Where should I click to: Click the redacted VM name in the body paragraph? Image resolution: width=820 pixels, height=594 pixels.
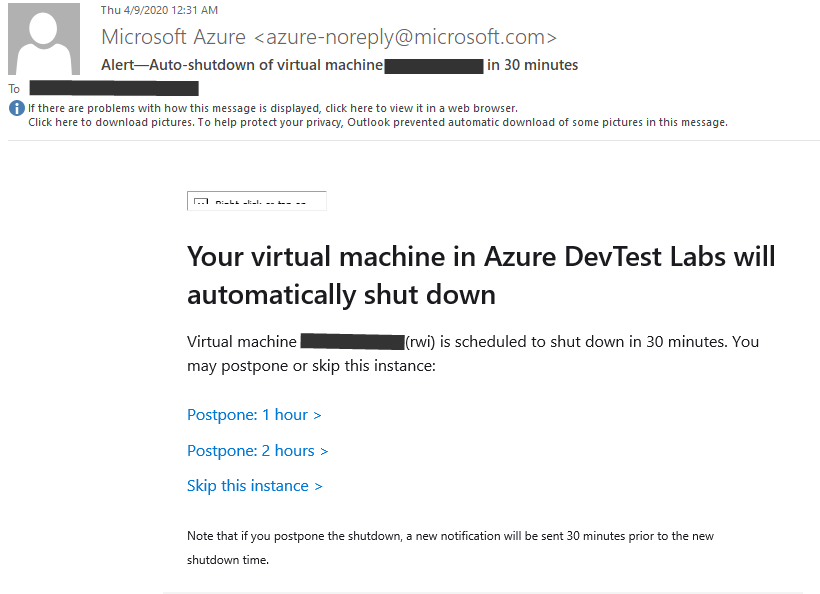[x=352, y=341]
